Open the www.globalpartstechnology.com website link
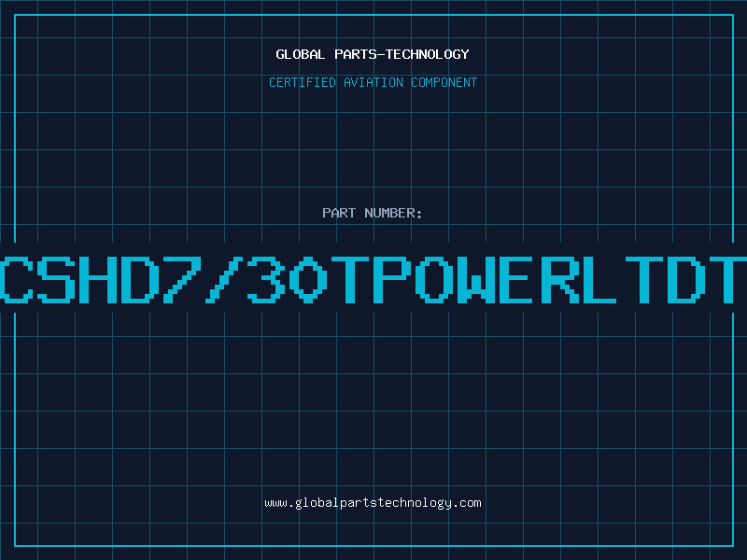 pos(373,503)
